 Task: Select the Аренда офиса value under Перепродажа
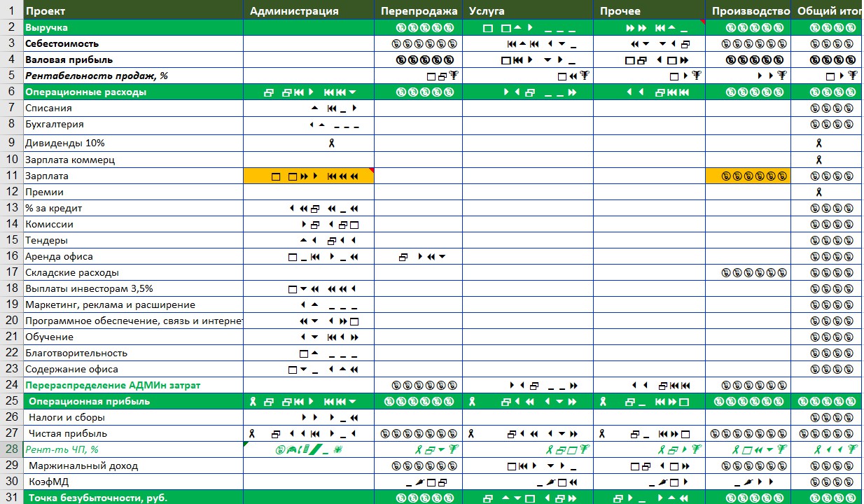[x=418, y=256]
